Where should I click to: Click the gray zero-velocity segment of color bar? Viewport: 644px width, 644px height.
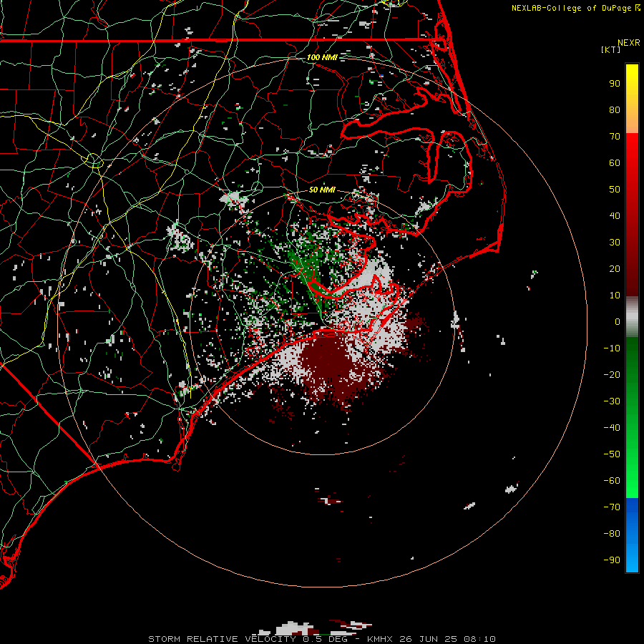[x=632, y=317]
